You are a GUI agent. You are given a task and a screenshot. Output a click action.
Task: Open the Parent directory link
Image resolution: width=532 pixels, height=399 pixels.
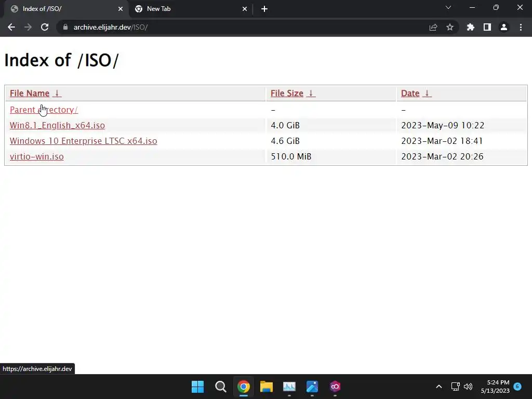(x=44, y=110)
